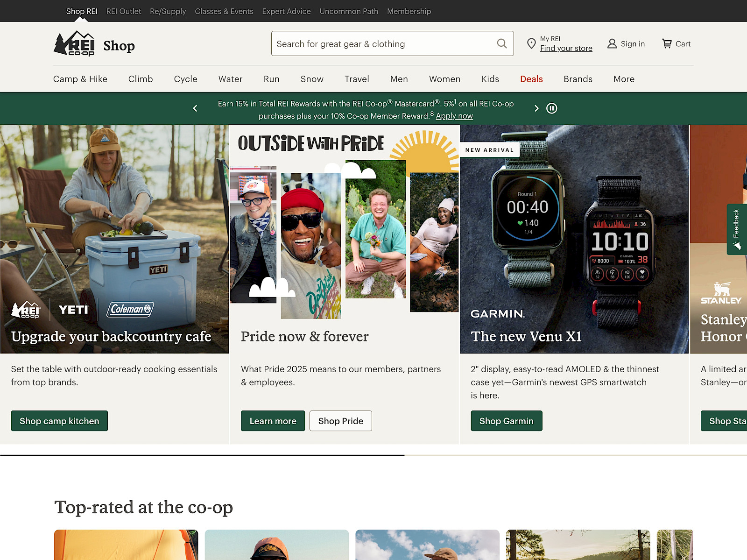Switch to the REI Outlet tab
The width and height of the screenshot is (747, 560).
pyautogui.click(x=123, y=11)
